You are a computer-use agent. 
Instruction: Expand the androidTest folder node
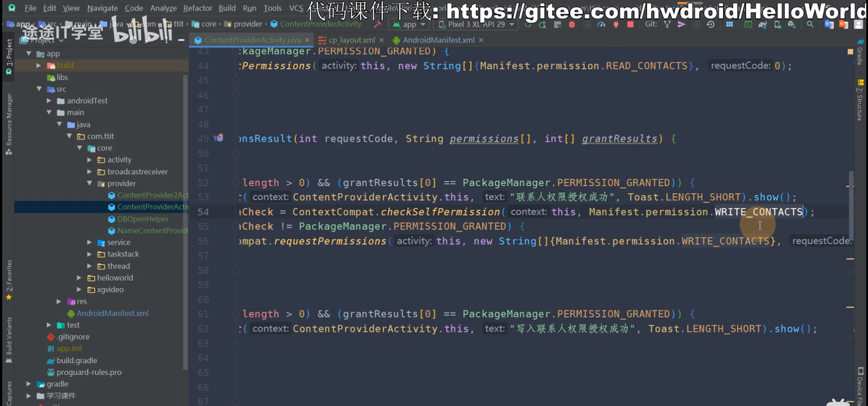click(x=49, y=100)
